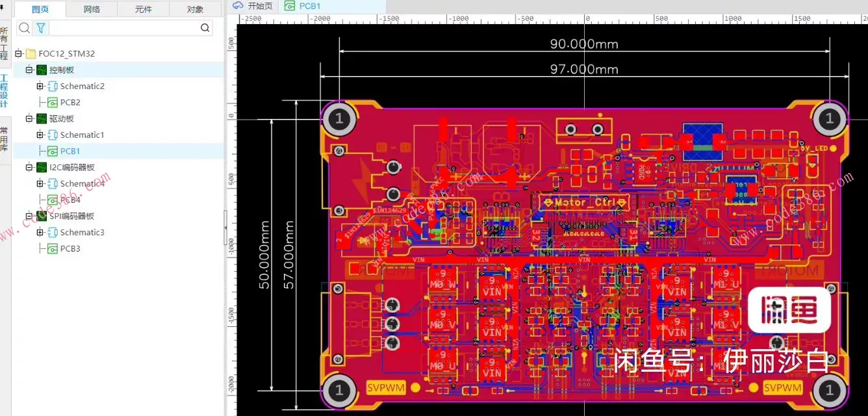The image size is (868, 416).
Task: Click the Schematic1 schematic icon
Action: click(53, 135)
